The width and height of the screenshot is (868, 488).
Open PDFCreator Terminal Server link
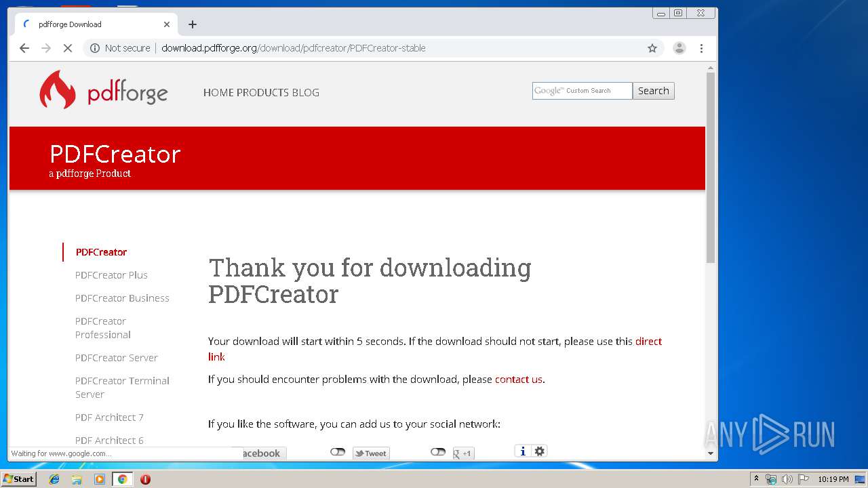(122, 388)
